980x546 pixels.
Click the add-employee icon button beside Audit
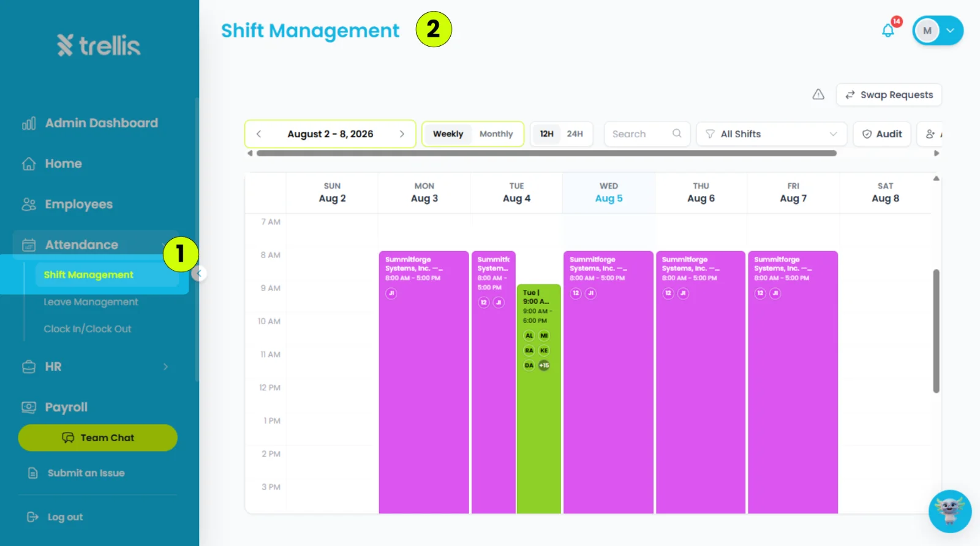(930, 134)
